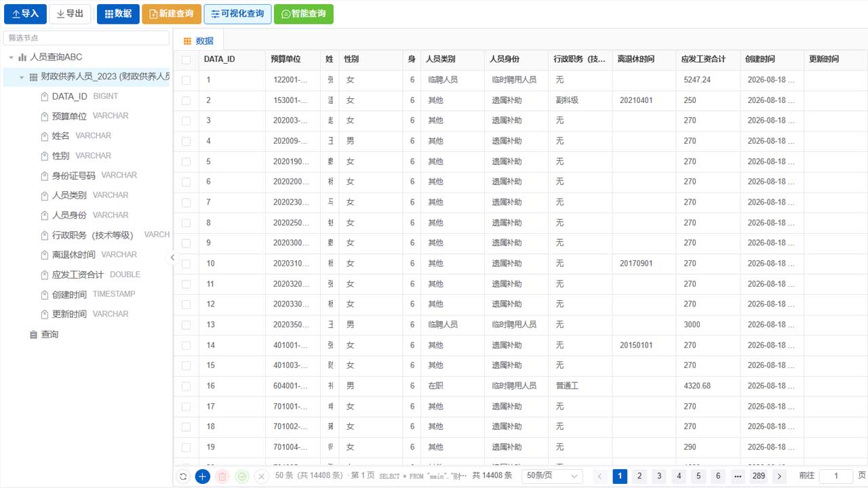Image resolution: width=868 pixels, height=488 pixels.
Task: Check the checkbox for row 16
Action: (186, 386)
